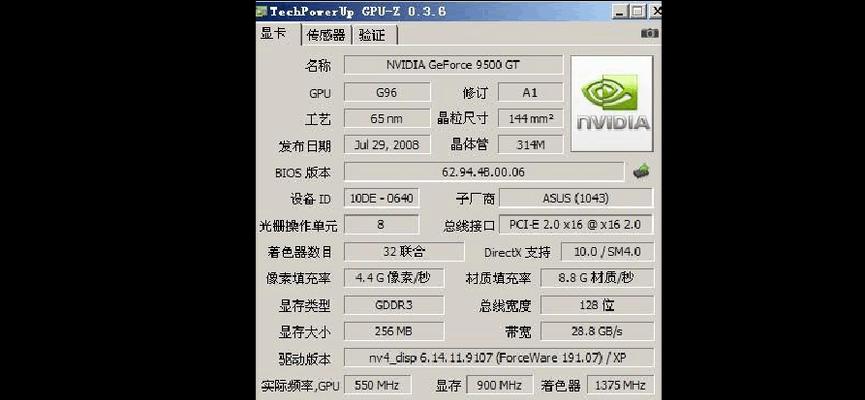Click the BIOS 版本 label
Image resolution: width=865 pixels, height=400 pixels.
pyautogui.click(x=303, y=173)
